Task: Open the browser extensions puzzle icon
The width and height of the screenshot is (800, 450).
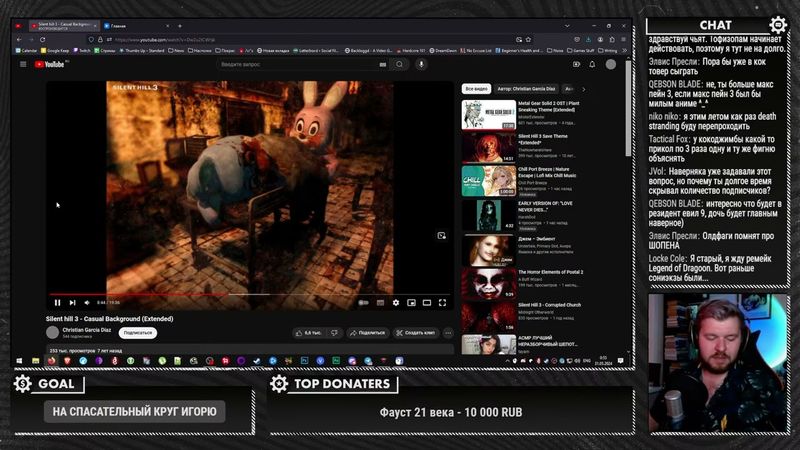Action: 612,39
